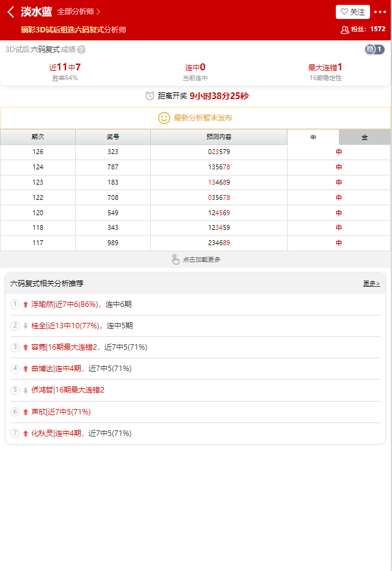This screenshot has width=392, height=571.
Task: Click the help question mark icon
Action: (81, 50)
